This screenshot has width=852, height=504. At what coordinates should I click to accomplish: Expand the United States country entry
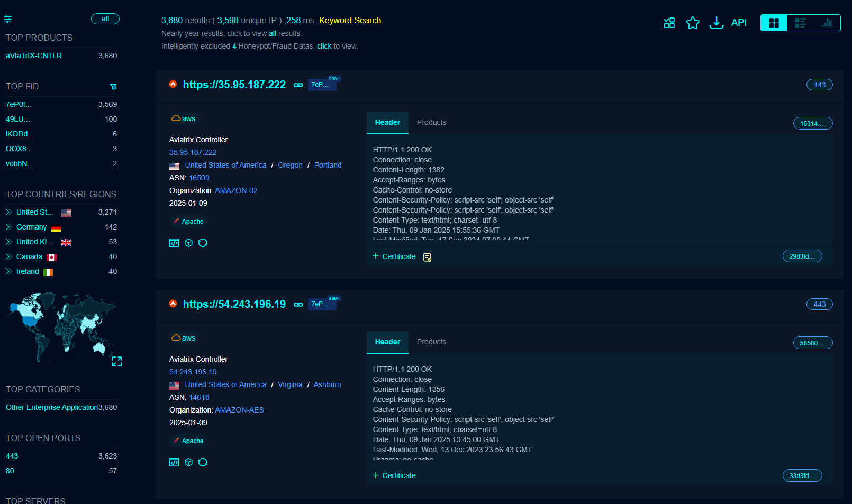point(8,212)
